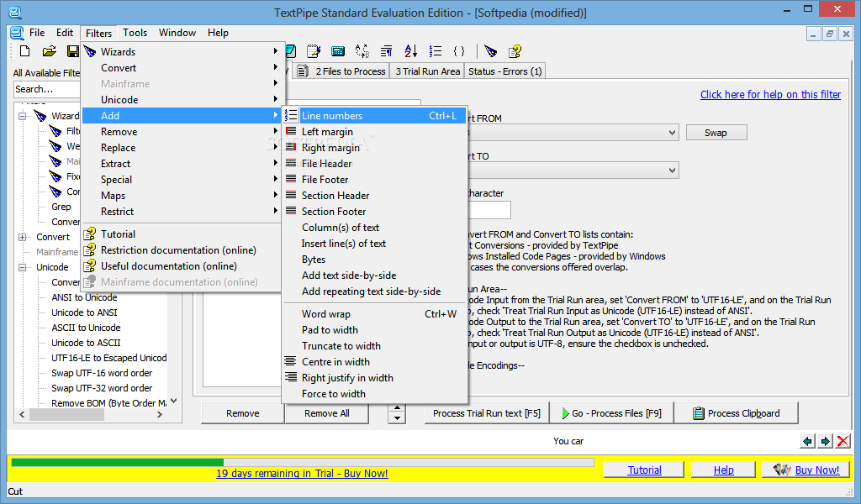This screenshot has width=861, height=504.
Task: Switch to 2 Files to Process tab
Action: point(341,71)
